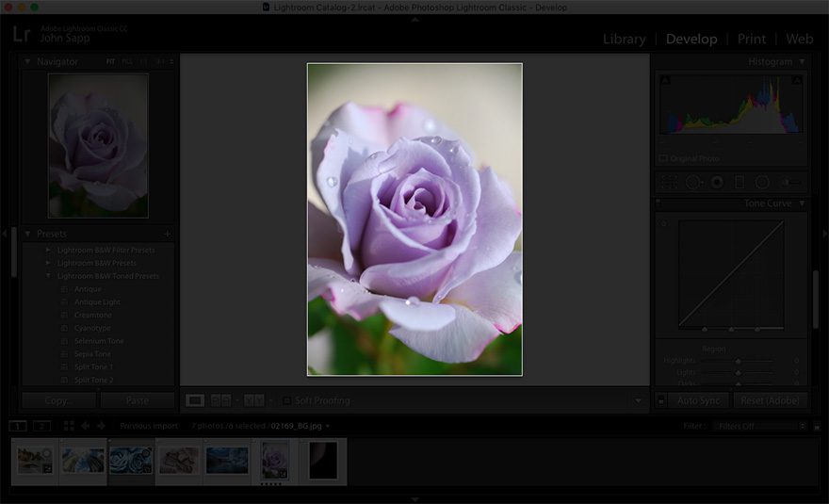Screen dimensions: 829x504
Task: Click the Reset (Adobe) button
Action: pos(771,400)
